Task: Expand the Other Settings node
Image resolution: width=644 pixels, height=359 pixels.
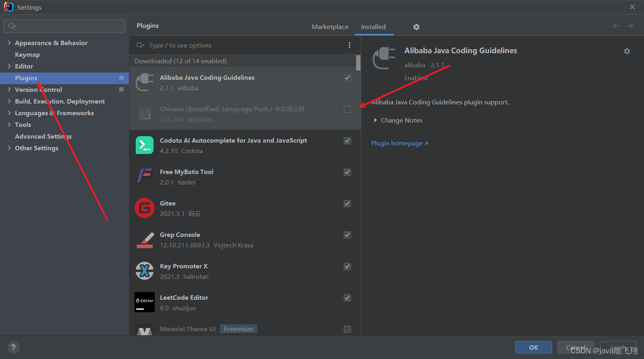Action: [9, 148]
